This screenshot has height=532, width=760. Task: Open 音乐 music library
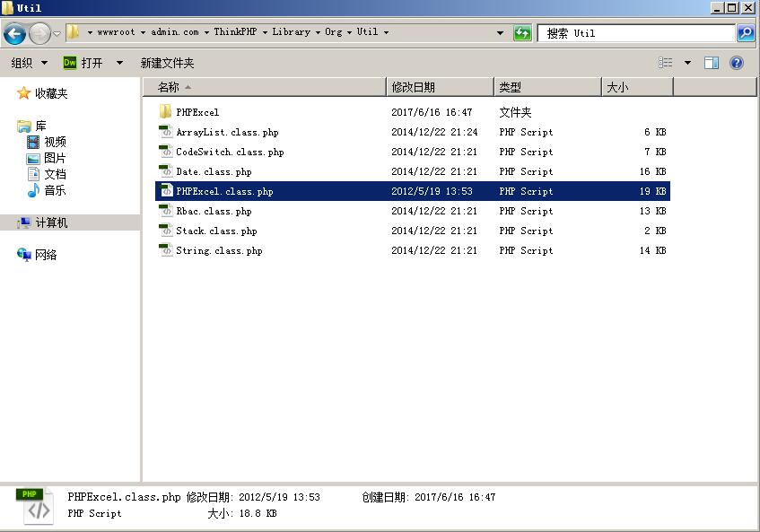[47, 190]
